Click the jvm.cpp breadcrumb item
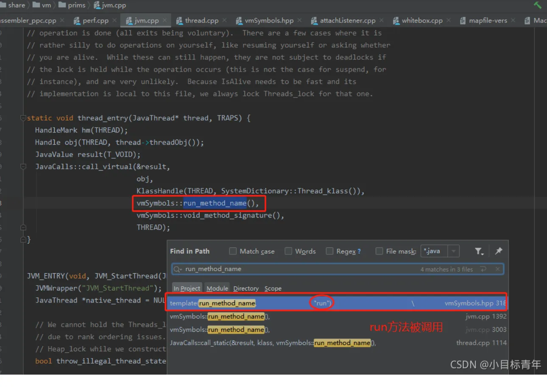This screenshot has height=392, width=547. 110,5
